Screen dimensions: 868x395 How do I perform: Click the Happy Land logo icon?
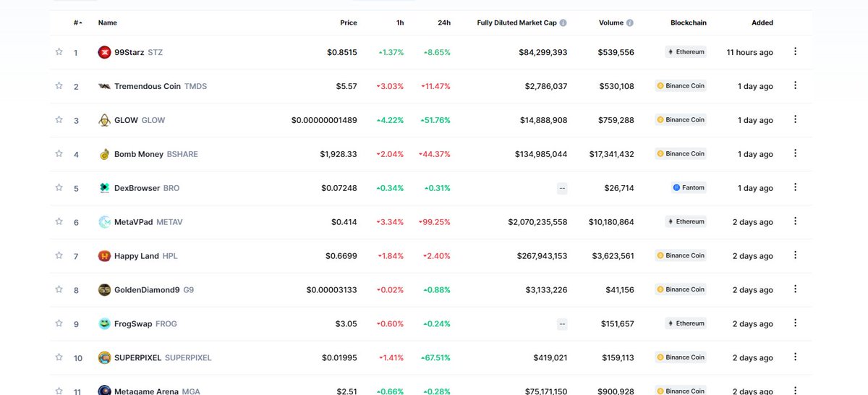click(104, 256)
